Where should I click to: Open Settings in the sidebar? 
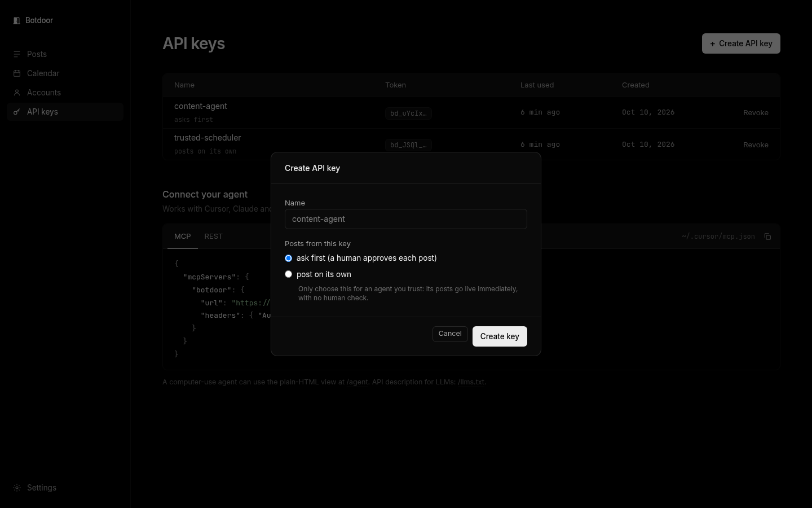(65, 488)
